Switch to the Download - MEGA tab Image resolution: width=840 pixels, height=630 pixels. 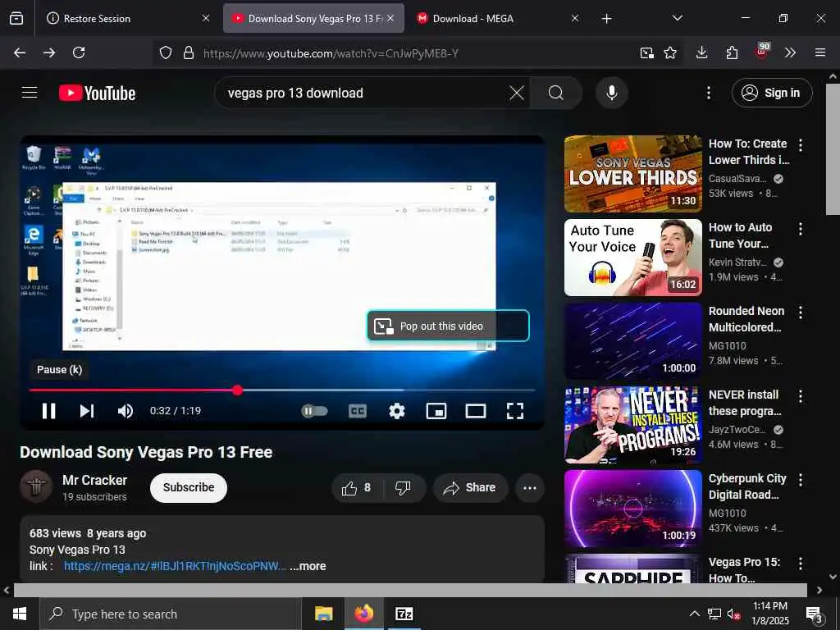click(498, 18)
